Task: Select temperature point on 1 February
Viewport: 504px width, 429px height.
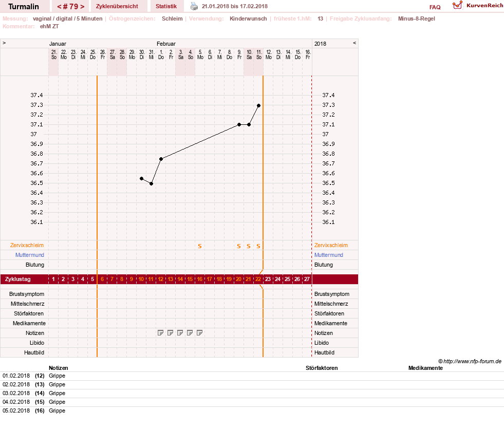Action: coord(161,159)
